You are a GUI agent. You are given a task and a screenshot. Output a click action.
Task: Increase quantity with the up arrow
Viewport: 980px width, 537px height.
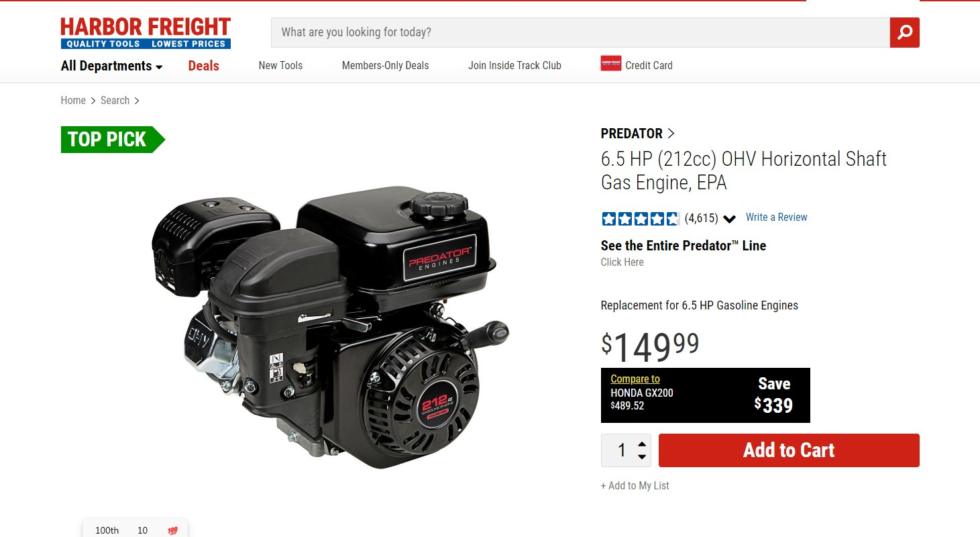[642, 444]
